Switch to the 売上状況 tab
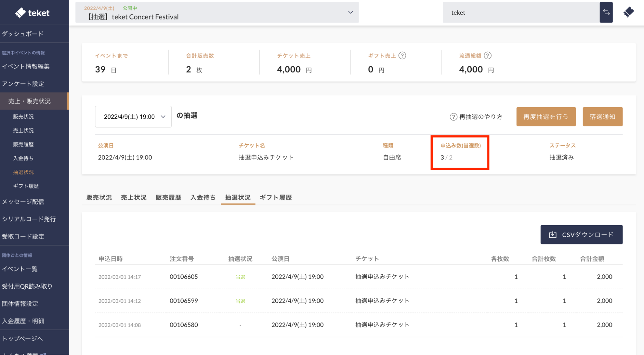This screenshot has width=644, height=355. 134,197
